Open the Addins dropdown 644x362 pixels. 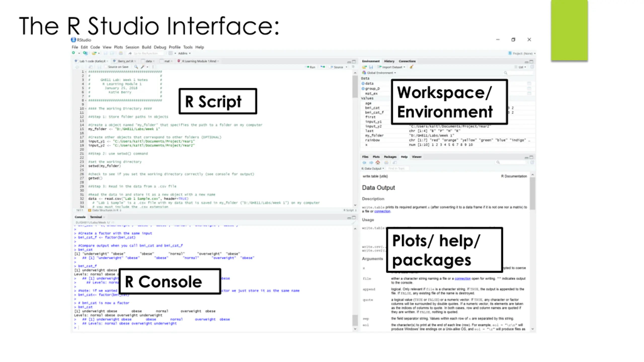tap(184, 53)
